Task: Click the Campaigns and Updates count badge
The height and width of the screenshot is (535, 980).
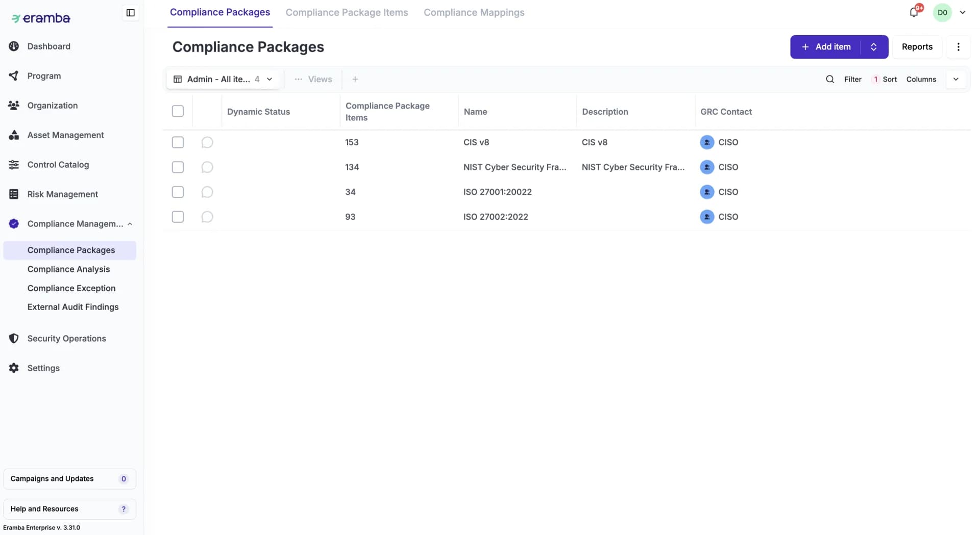Action: pos(124,479)
